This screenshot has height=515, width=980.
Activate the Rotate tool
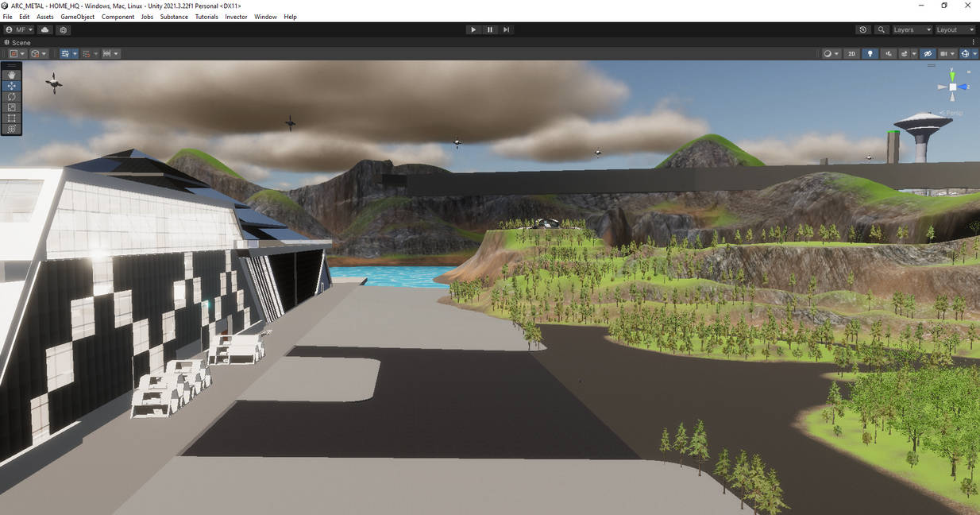tap(11, 96)
